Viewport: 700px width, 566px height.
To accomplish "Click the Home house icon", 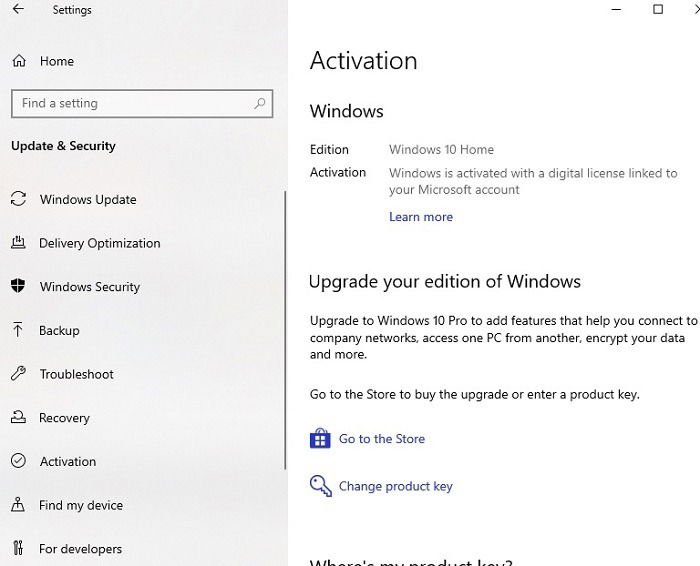I will coord(19,61).
